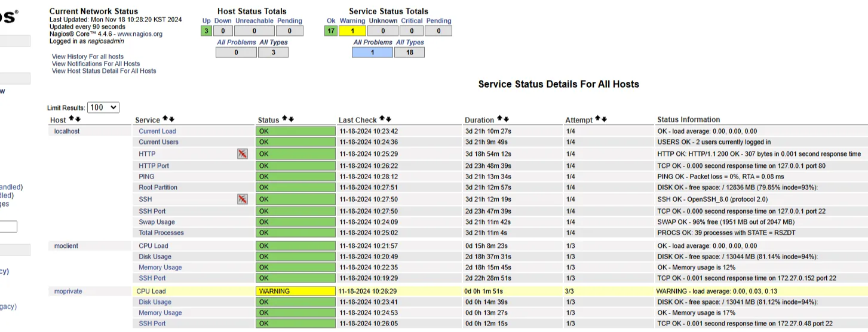Sort Duration column ascending with up arrow
Image resolution: width=868 pixels, height=332 pixels.
coord(499,119)
